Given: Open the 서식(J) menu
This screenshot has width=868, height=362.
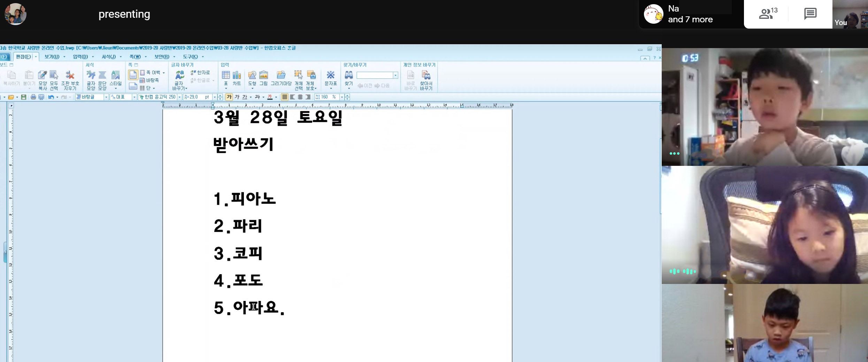Looking at the screenshot, I should (108, 57).
